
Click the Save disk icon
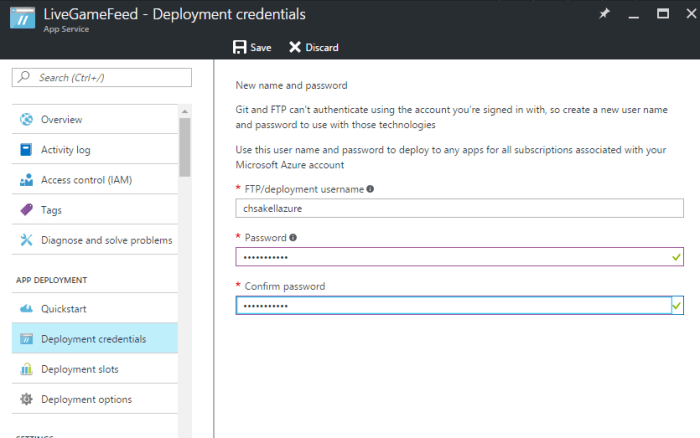240,47
